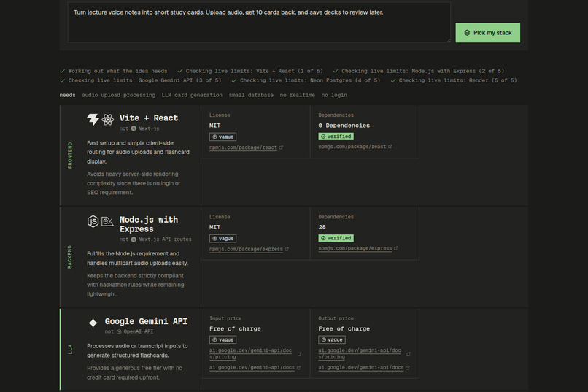Click checkmark icon before 'Checking live limits: Neon Postgres'

pyautogui.click(x=234, y=80)
